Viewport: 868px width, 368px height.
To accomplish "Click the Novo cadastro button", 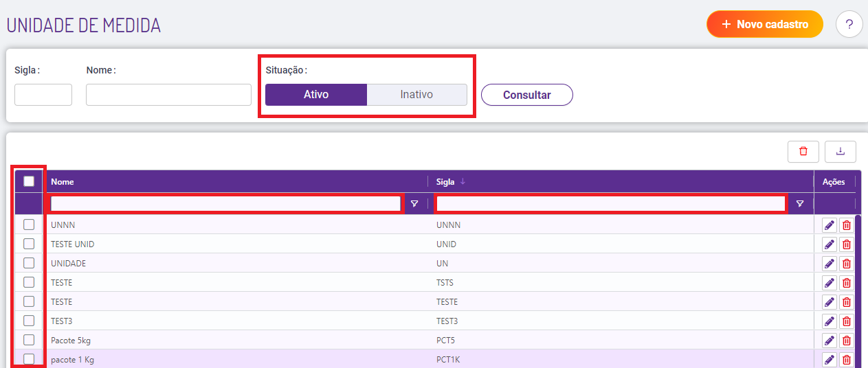I will tap(764, 25).
